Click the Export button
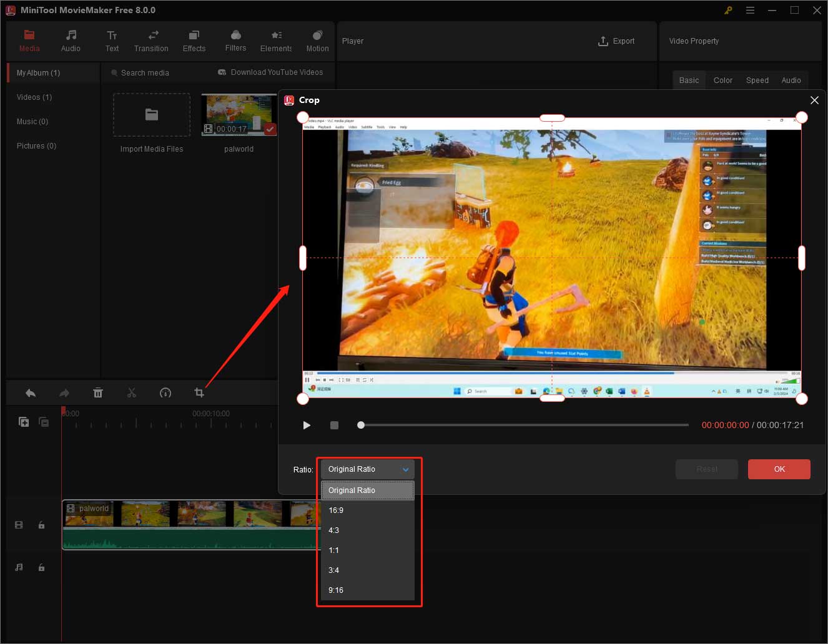This screenshot has width=828, height=644. (616, 41)
